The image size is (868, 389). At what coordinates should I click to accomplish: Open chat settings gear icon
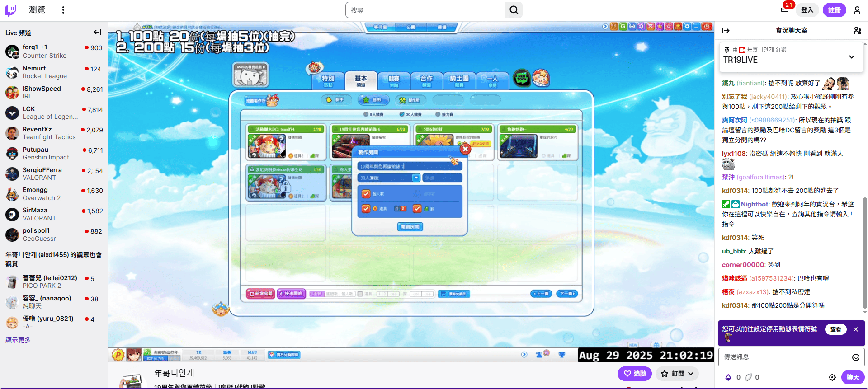pyautogui.click(x=832, y=377)
